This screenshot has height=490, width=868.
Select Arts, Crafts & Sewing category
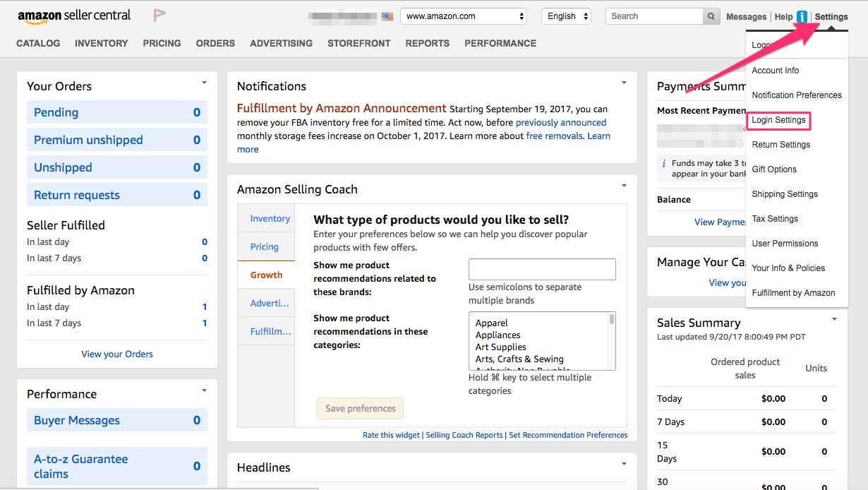click(x=519, y=359)
